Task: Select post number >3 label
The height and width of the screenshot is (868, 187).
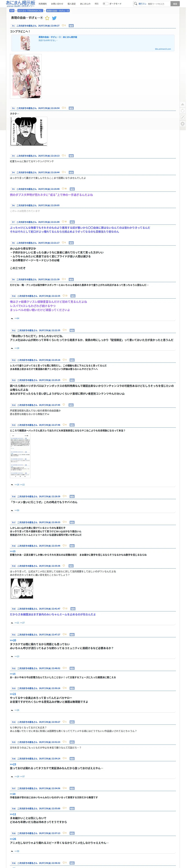Action: coord(13,156)
